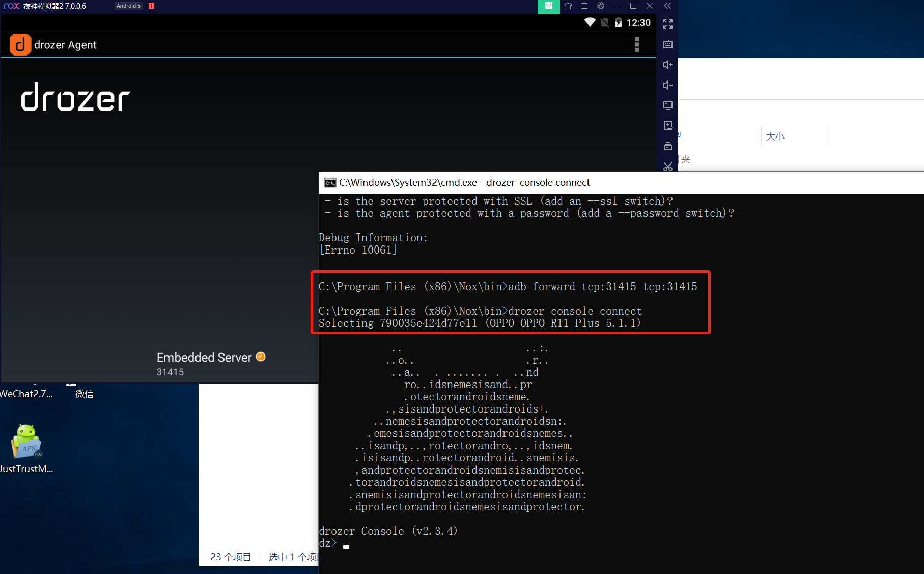The height and width of the screenshot is (574, 924).
Task: Open Nox system settings gear
Action: point(601,6)
